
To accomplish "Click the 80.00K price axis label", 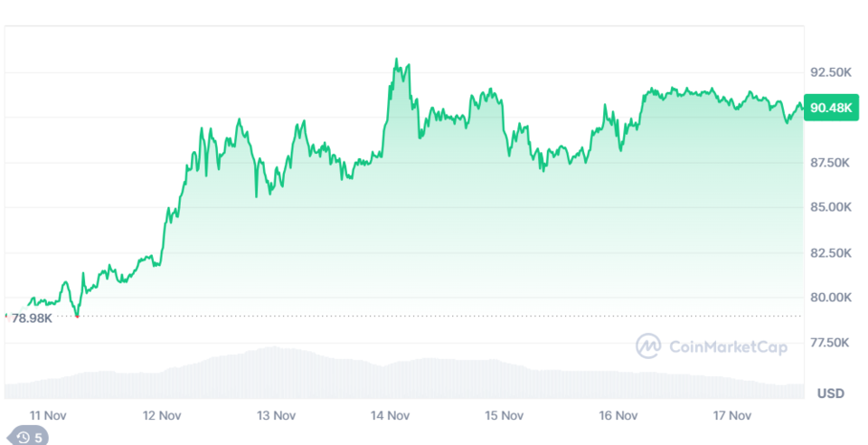I will (x=830, y=298).
